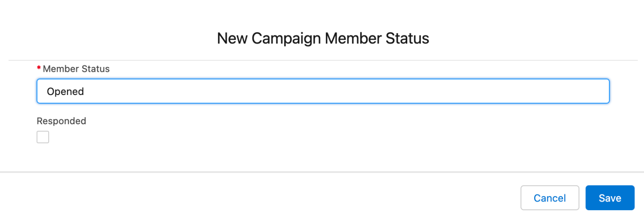Viewport: 644px width, 218px height.
Task: Click the footer area left of Cancel
Action: point(260,198)
